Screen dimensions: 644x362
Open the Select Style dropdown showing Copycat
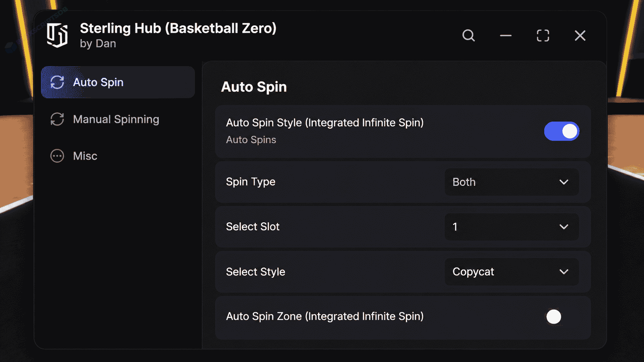tap(512, 272)
